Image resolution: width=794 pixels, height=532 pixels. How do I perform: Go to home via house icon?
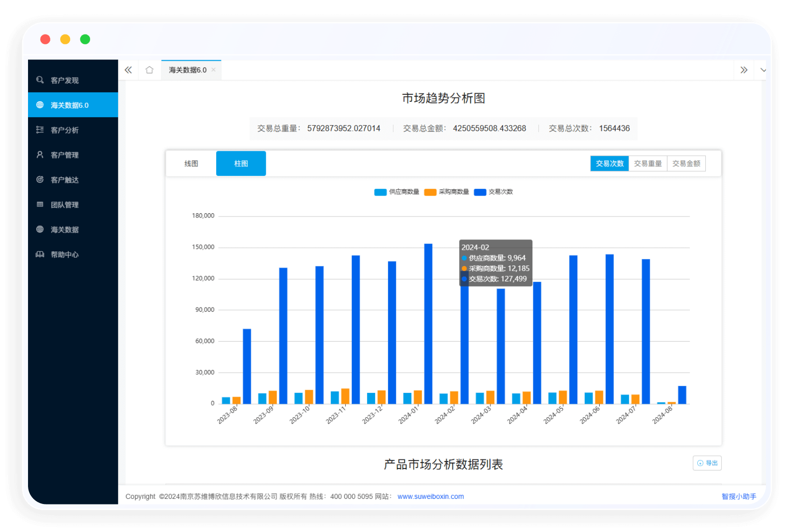[x=149, y=70]
